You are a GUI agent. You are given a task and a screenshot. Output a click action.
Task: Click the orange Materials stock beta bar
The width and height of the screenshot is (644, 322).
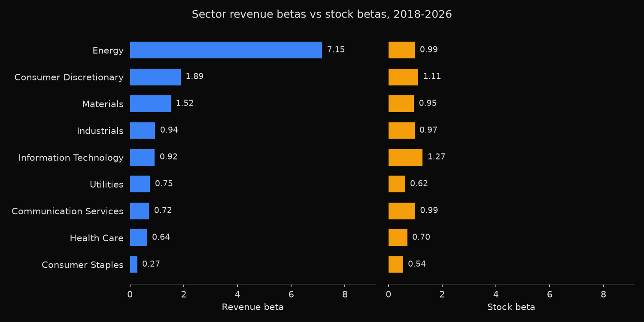[401, 103]
